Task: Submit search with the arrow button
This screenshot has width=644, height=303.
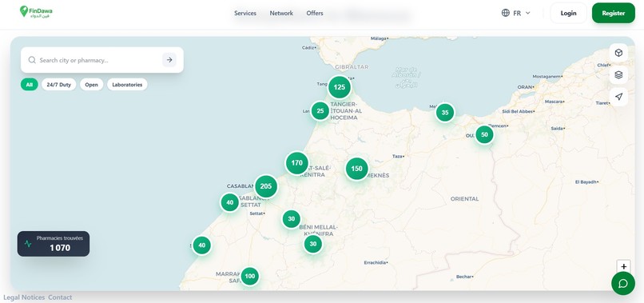Action: tap(169, 60)
